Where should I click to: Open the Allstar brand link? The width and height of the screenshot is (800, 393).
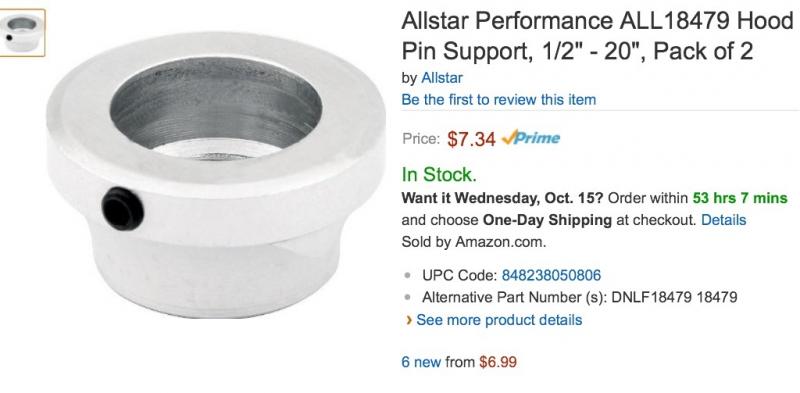point(442,78)
